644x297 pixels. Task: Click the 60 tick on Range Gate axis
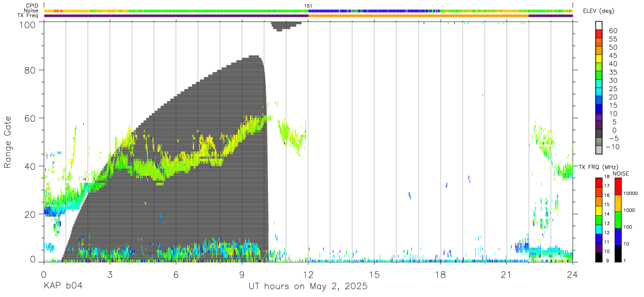31,118
